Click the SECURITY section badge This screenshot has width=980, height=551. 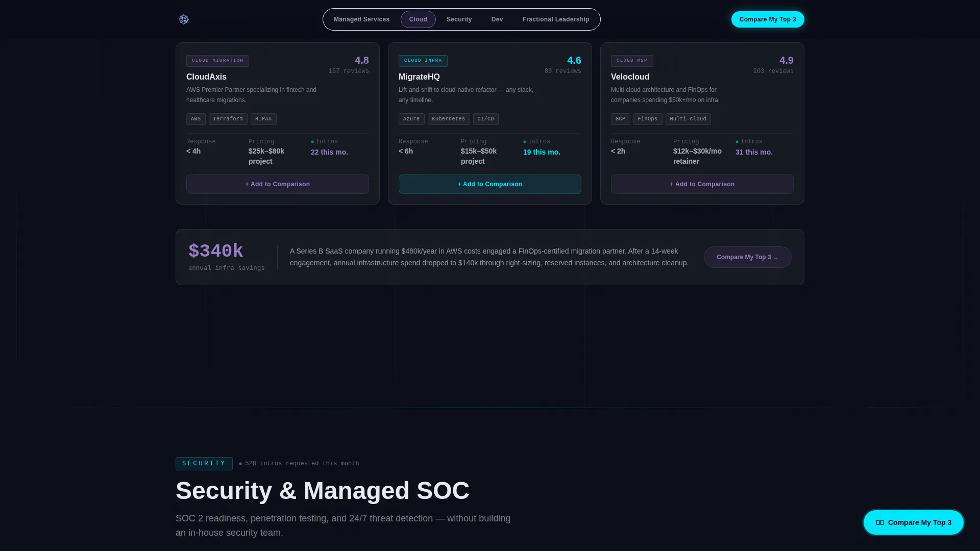pos(204,463)
